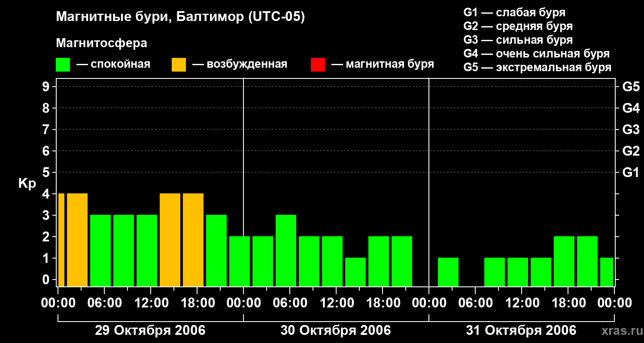The width and height of the screenshot is (644, 343).
Task: Click the final '00:00' label ending 31 October
Action: (614, 303)
